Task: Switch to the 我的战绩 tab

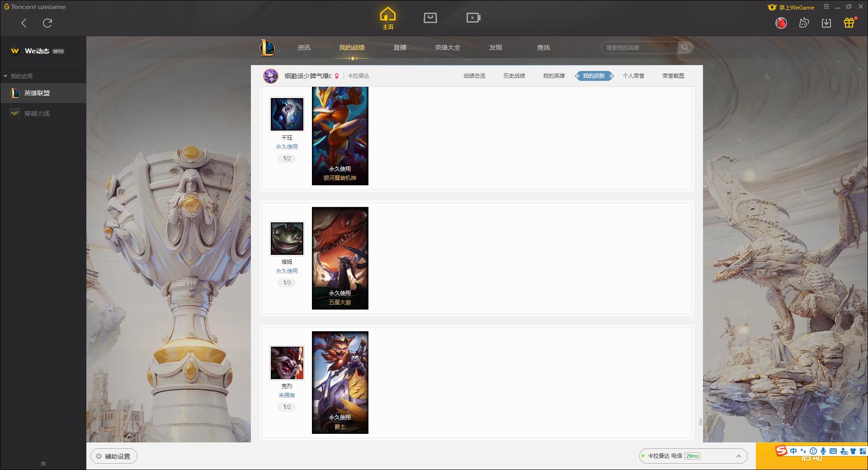Action: pos(352,47)
